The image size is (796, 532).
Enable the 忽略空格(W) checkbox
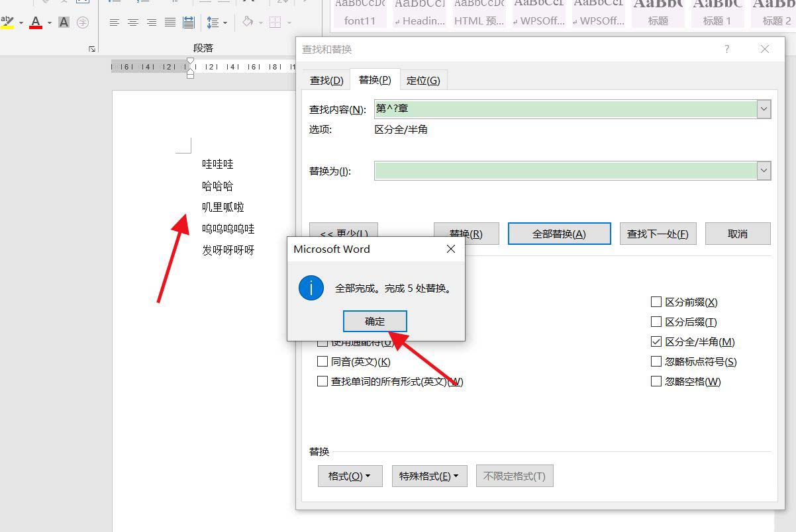[x=656, y=382]
